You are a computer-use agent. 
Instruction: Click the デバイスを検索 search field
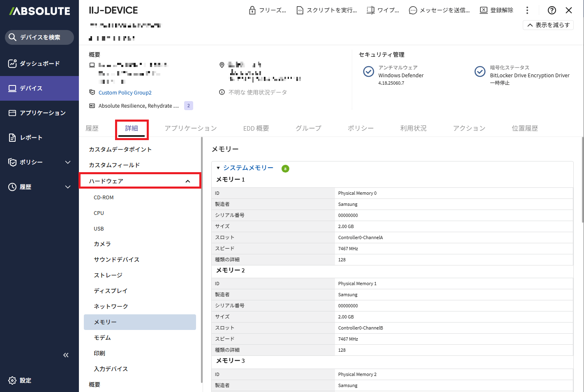point(40,37)
